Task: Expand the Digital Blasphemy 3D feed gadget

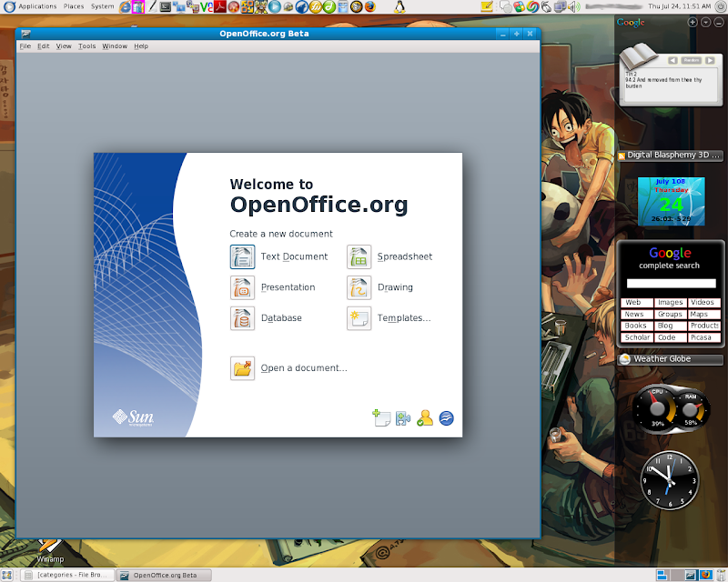Action: click(670, 155)
